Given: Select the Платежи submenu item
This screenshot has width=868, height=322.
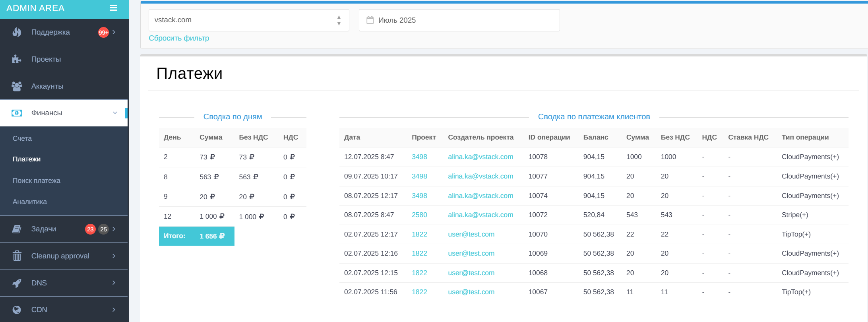Looking at the screenshot, I should click(x=27, y=159).
